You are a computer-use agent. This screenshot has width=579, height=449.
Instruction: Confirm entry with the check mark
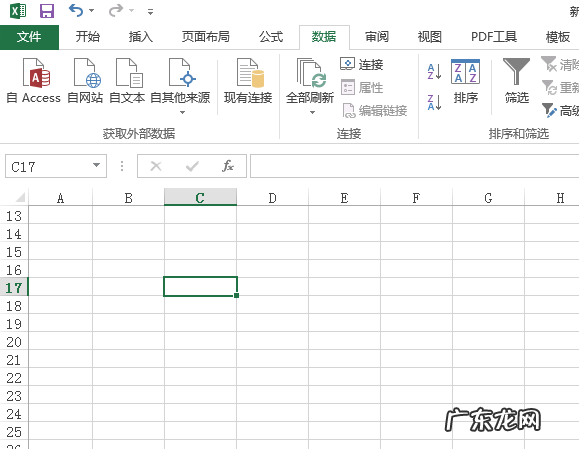pyautogui.click(x=192, y=166)
